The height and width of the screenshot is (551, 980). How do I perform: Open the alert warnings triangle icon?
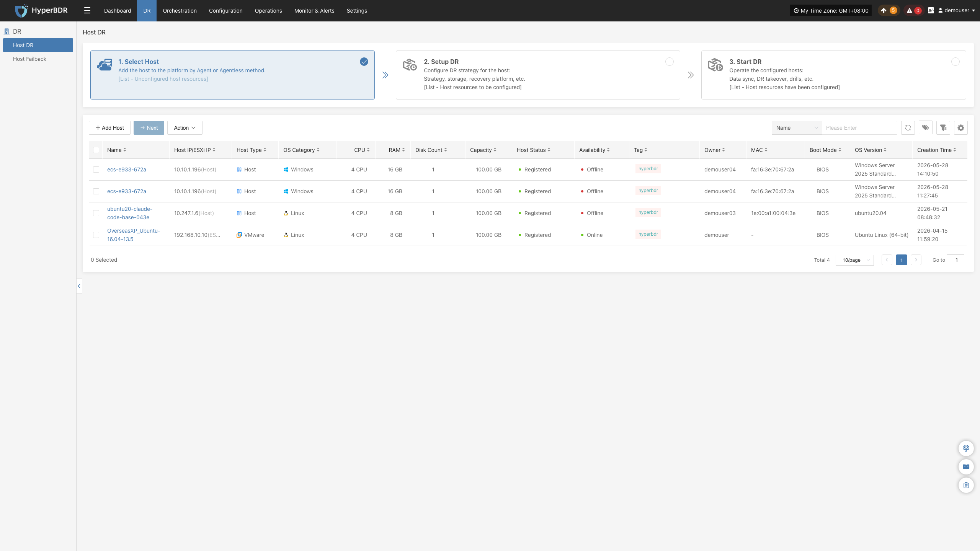(909, 11)
